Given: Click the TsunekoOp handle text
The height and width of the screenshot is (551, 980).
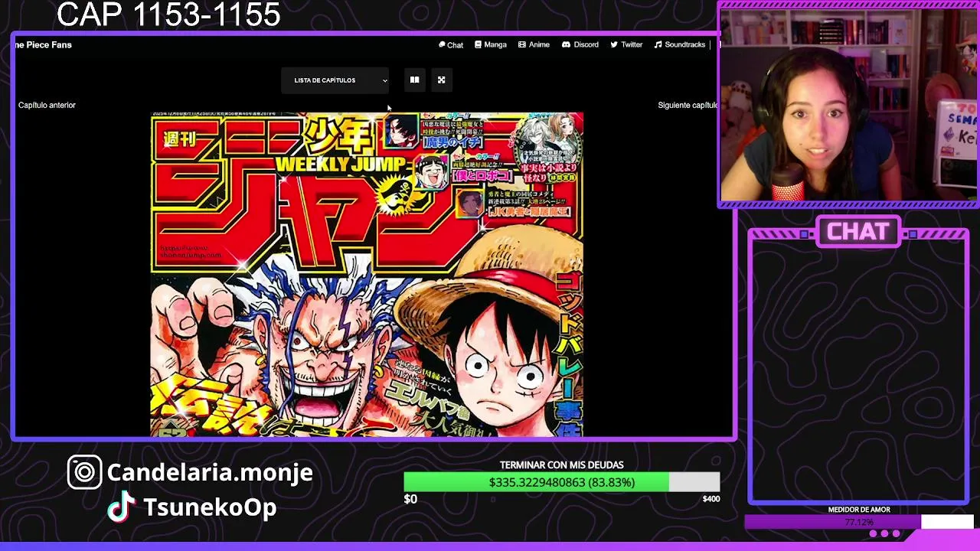Looking at the screenshot, I should click(210, 507).
